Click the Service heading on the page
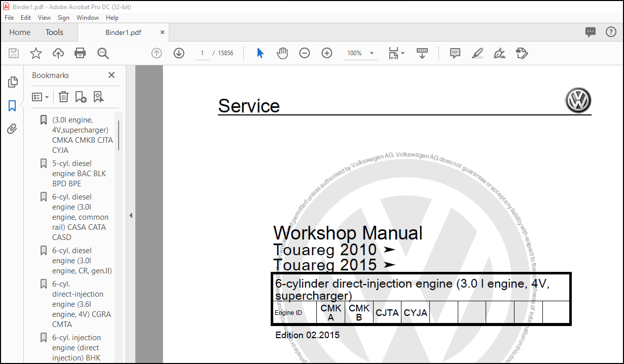The width and height of the screenshot is (624, 364). [249, 106]
